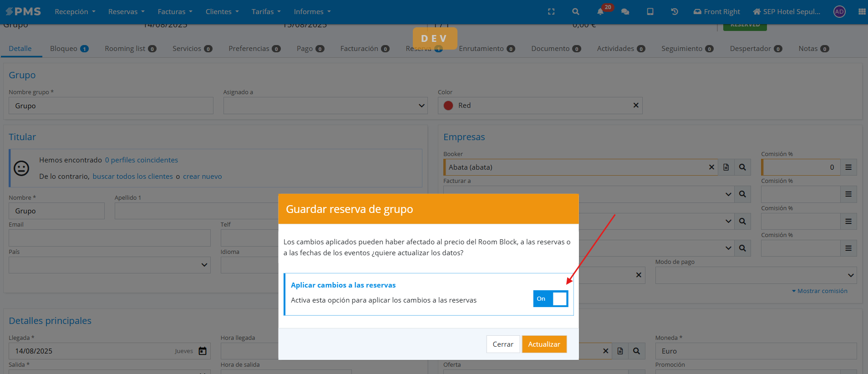868x374 pixels.
Task: Click the red color swatch
Action: tap(448, 106)
